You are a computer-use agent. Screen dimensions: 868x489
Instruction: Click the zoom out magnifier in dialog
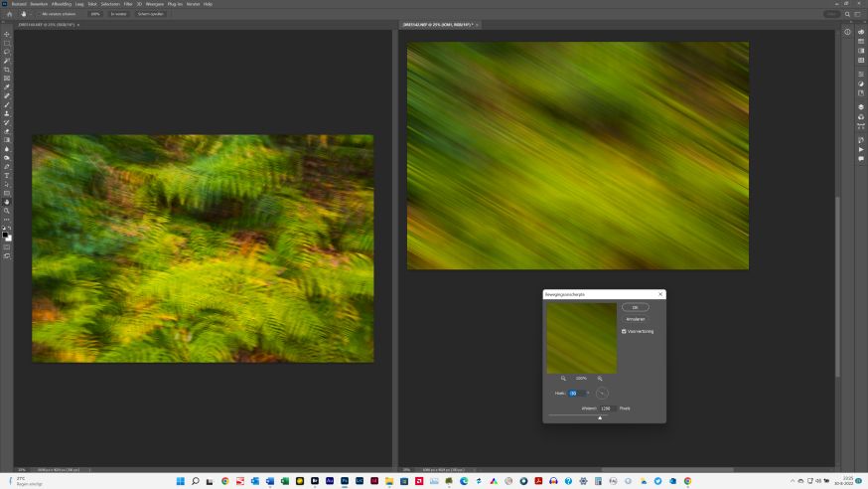click(x=563, y=378)
